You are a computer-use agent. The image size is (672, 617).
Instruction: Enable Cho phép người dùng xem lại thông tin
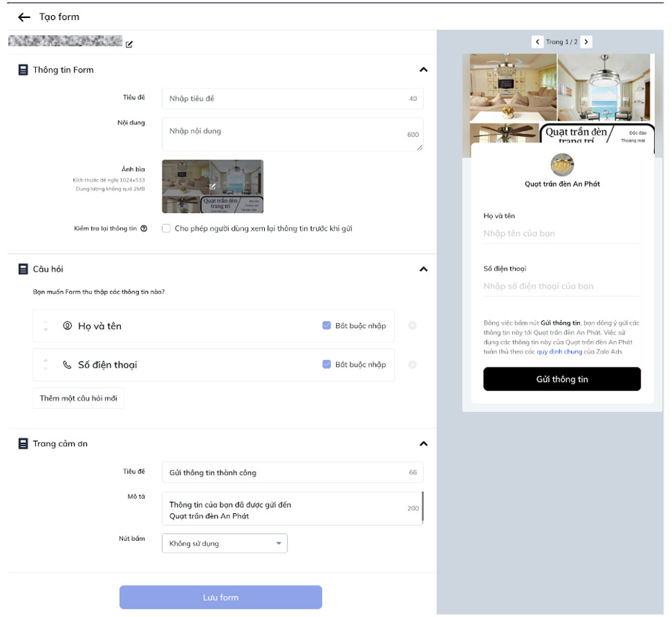pos(166,229)
